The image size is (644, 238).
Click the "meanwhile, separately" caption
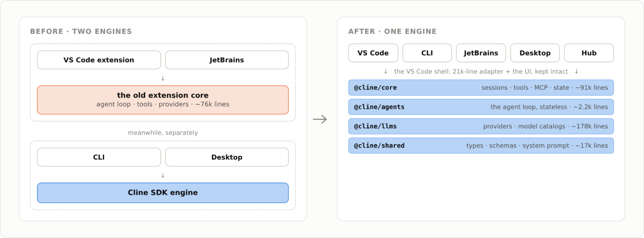pyautogui.click(x=163, y=133)
